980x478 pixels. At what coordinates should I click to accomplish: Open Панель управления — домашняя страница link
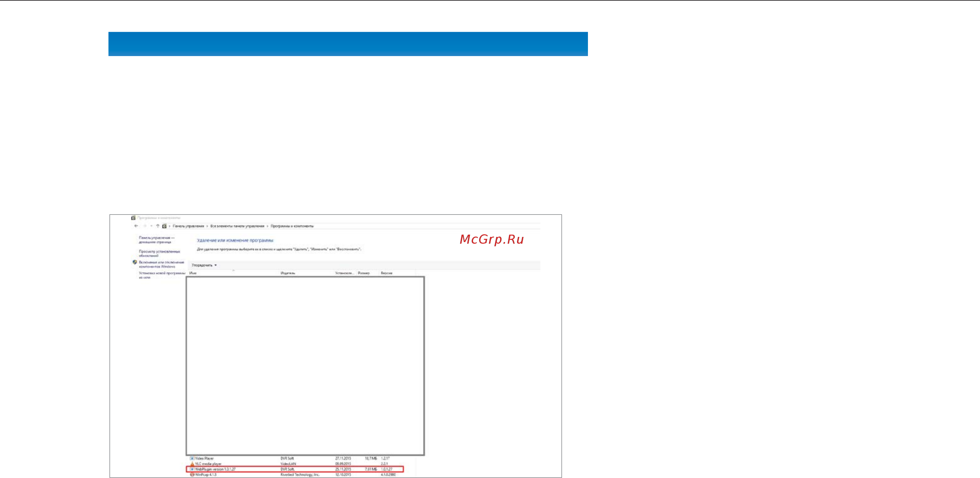tap(157, 239)
